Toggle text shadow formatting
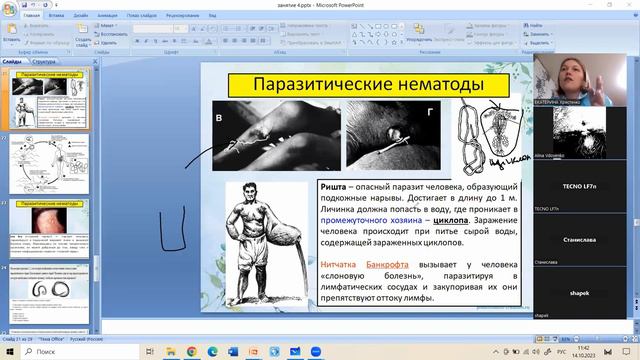Screen dimensions: 640x360 pos(174,41)
